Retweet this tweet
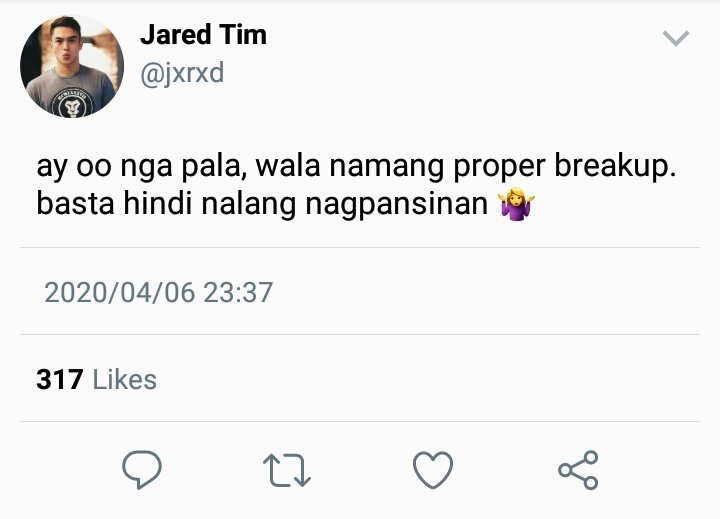Screen dimensions: 720x519 coord(287,470)
